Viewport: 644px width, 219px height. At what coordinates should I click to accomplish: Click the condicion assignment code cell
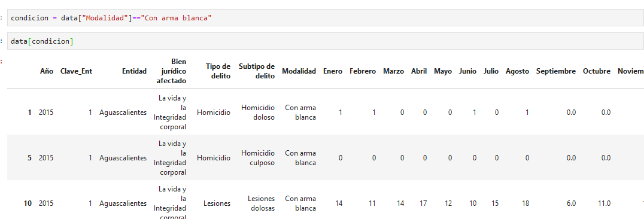[326, 18]
